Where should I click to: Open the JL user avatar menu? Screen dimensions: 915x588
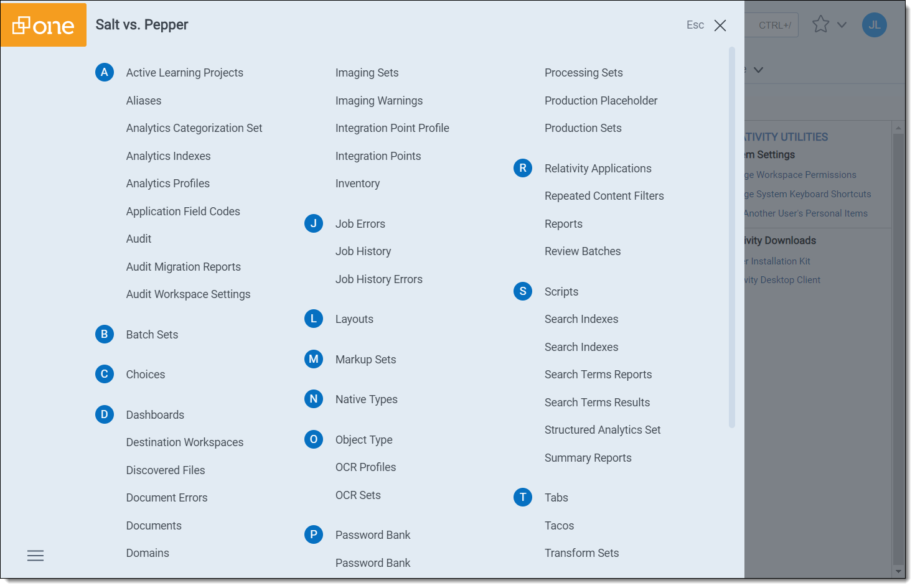point(874,25)
